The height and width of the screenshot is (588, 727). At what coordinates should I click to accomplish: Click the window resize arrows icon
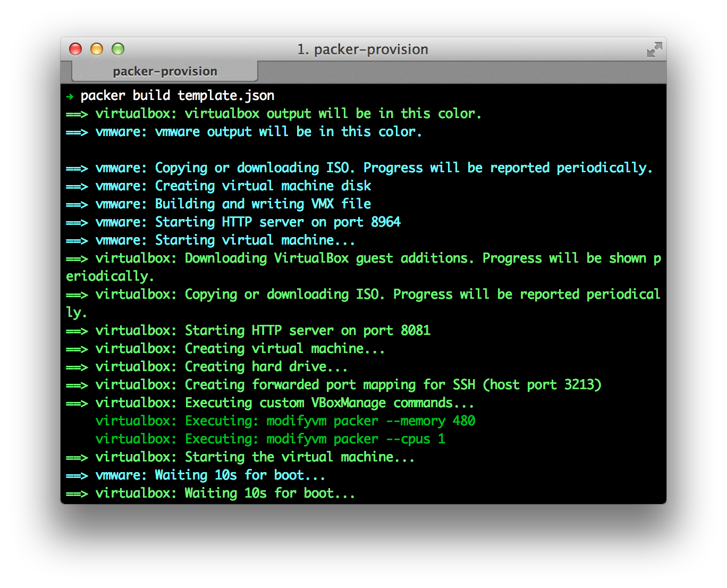tap(654, 48)
